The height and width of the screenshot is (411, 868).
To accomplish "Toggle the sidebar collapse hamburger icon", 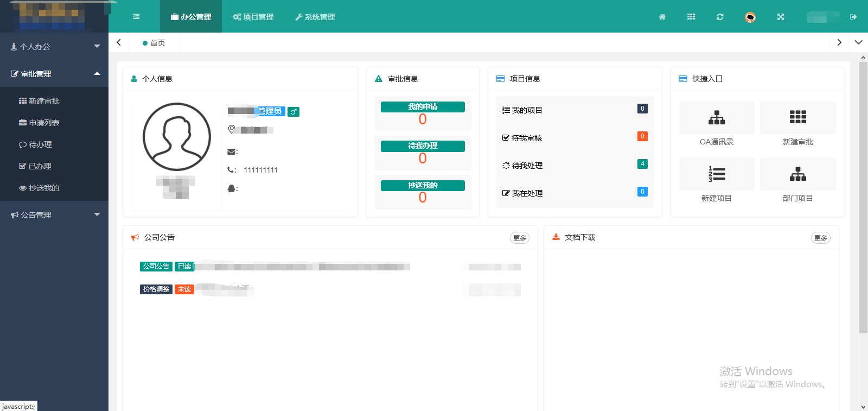I will click(136, 17).
